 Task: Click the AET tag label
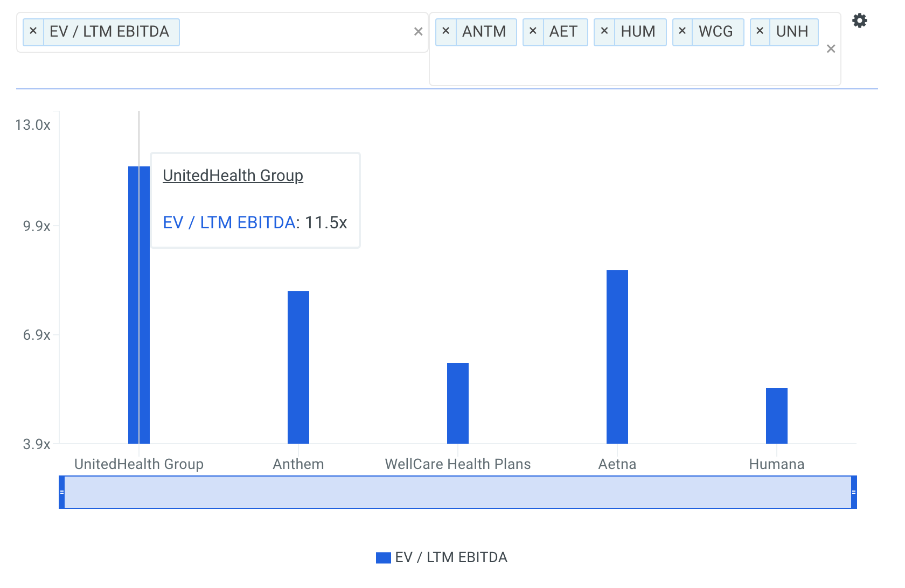click(x=563, y=32)
